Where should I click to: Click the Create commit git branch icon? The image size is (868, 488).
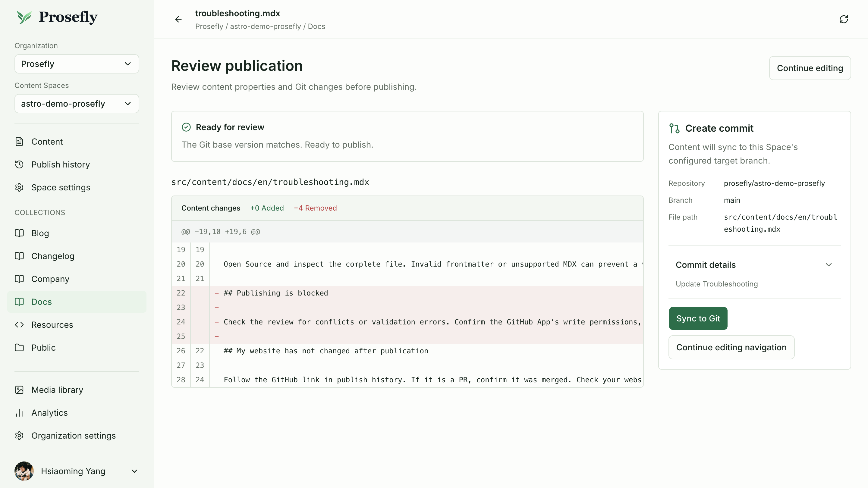coord(674,128)
